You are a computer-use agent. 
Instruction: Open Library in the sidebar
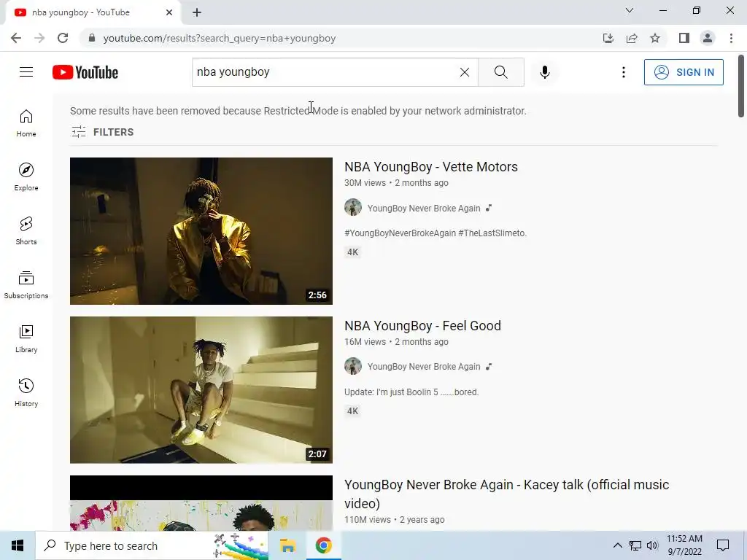point(26,338)
